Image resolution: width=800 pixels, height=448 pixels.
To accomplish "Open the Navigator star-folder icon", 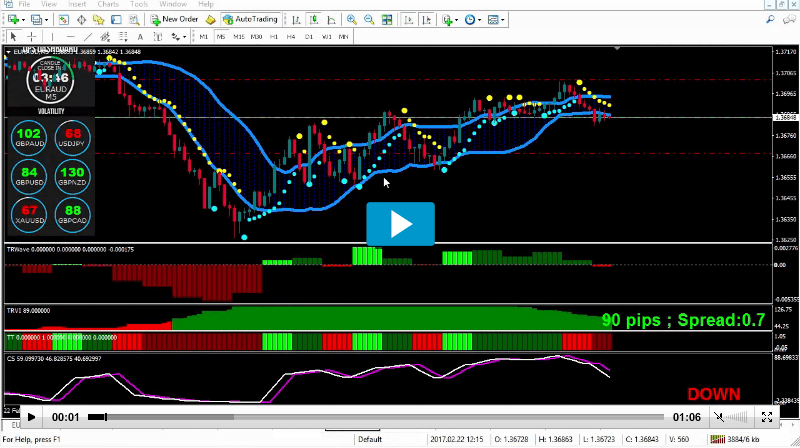I will point(98,20).
